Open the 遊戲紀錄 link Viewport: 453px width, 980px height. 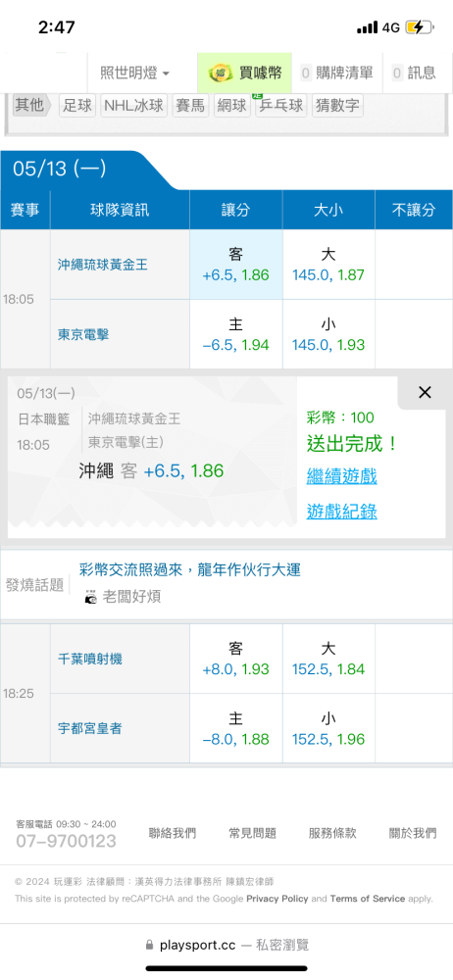point(341,512)
